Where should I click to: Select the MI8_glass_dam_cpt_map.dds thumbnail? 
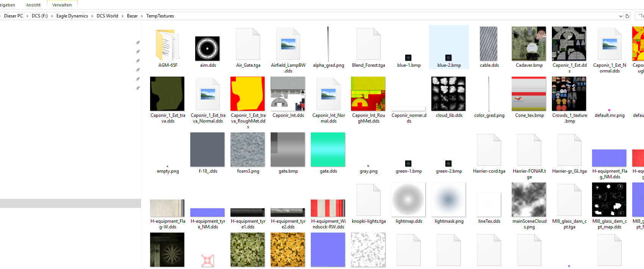click(x=609, y=200)
